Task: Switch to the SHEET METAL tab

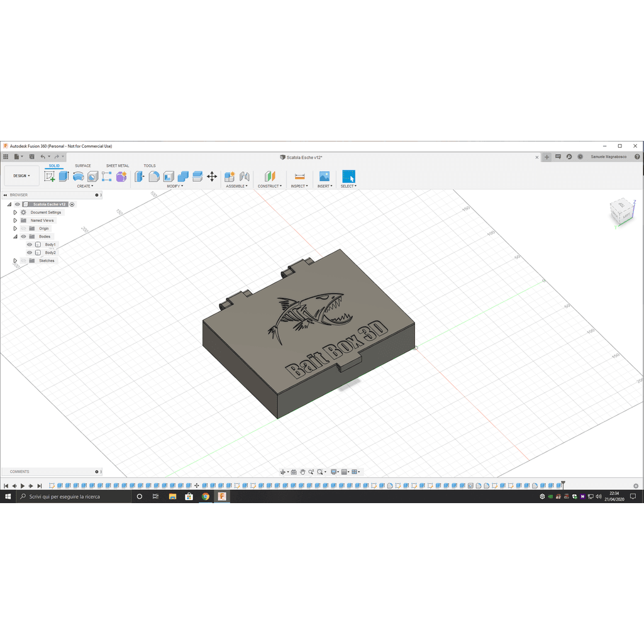Action: click(118, 166)
